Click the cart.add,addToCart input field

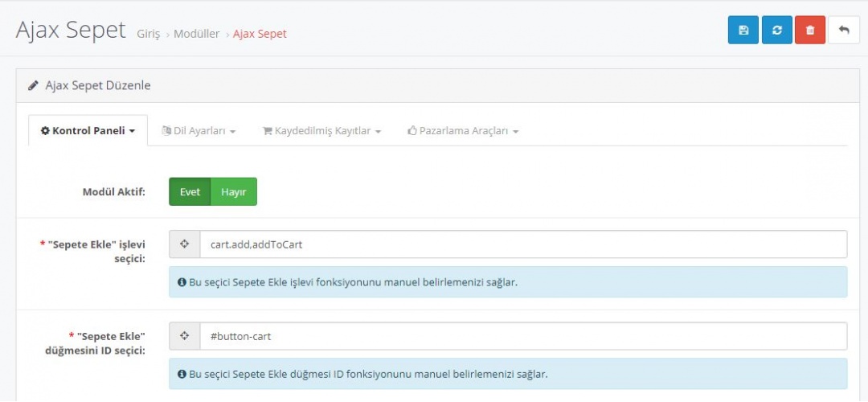pyautogui.click(x=522, y=244)
